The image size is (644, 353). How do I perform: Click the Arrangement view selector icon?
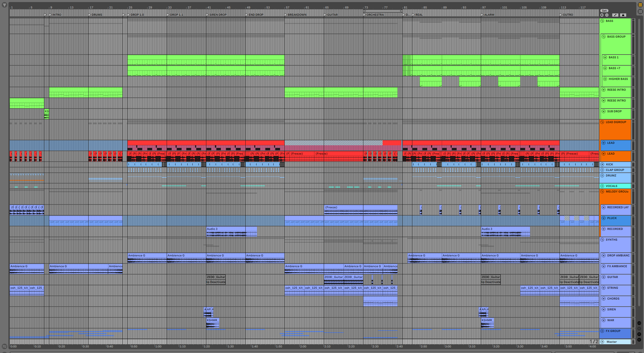[x=640, y=5]
